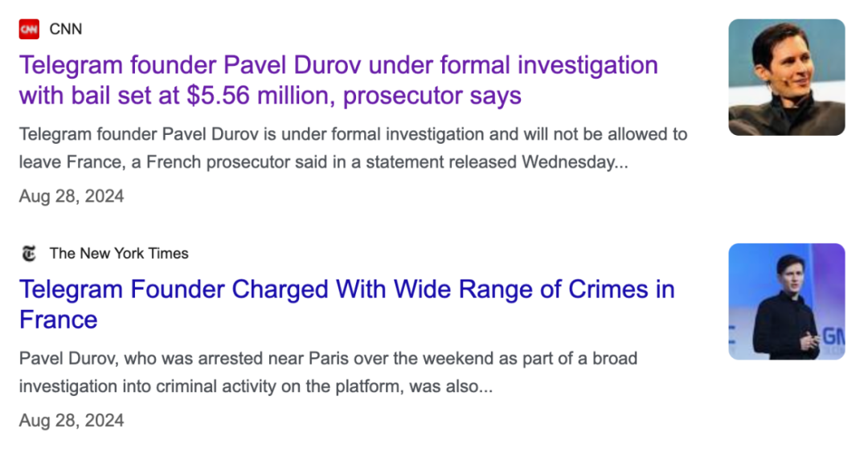
Task: Select the CNN source name label
Action: click(66, 29)
